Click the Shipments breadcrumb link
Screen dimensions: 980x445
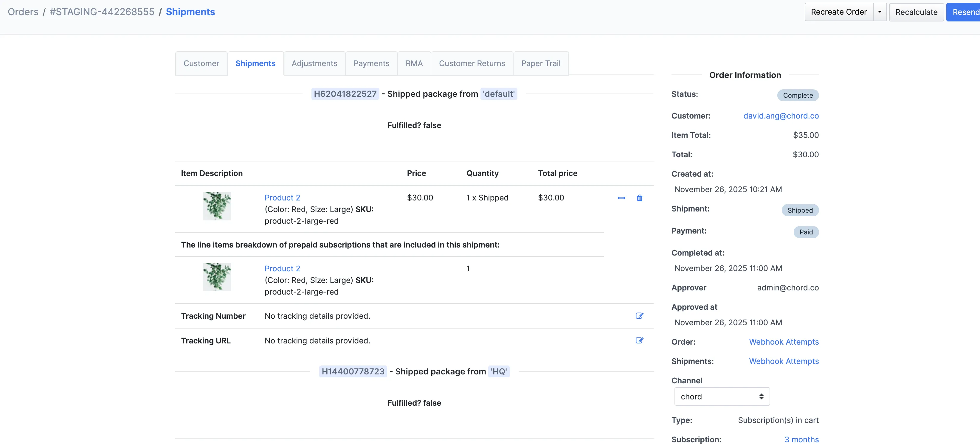coord(190,12)
